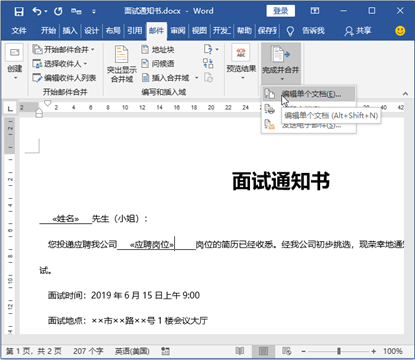The width and height of the screenshot is (415, 360).
Task: Click the lightbulb Tell Me icon
Action: [290, 31]
